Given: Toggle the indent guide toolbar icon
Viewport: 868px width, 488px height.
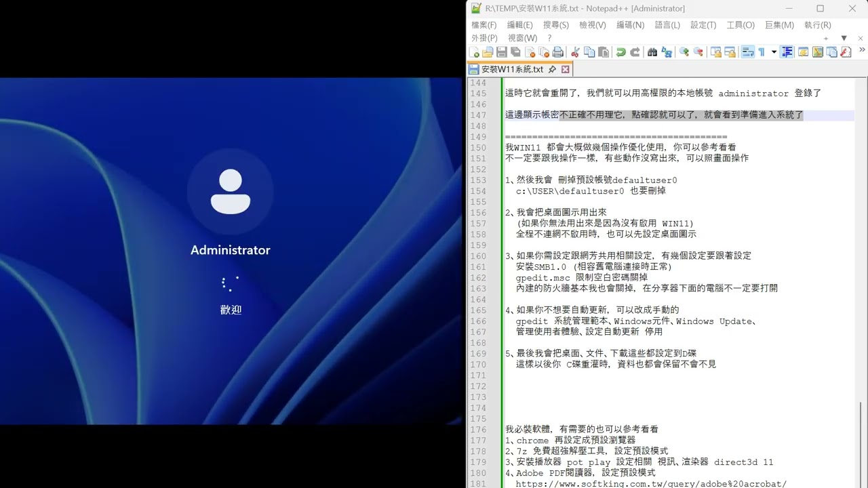Looking at the screenshot, I should (787, 52).
